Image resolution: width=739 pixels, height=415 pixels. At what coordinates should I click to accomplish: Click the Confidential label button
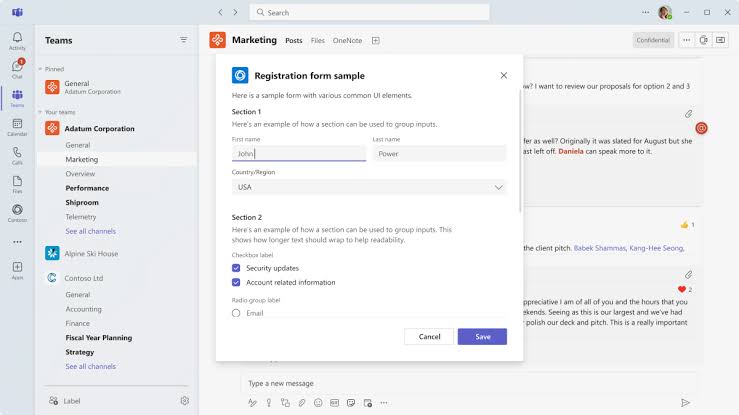(653, 40)
